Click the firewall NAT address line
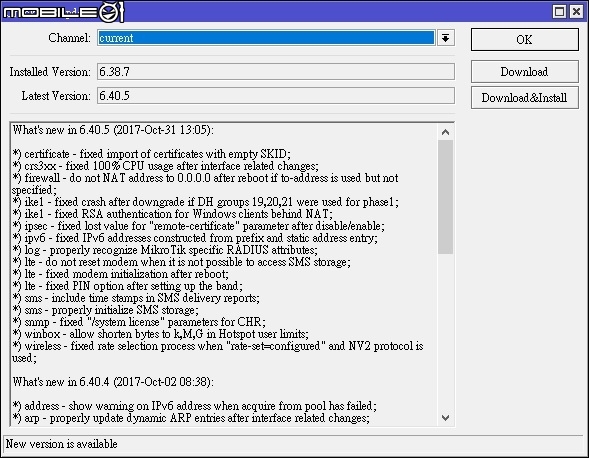Viewport: 589px width, 458px height. pos(205,184)
